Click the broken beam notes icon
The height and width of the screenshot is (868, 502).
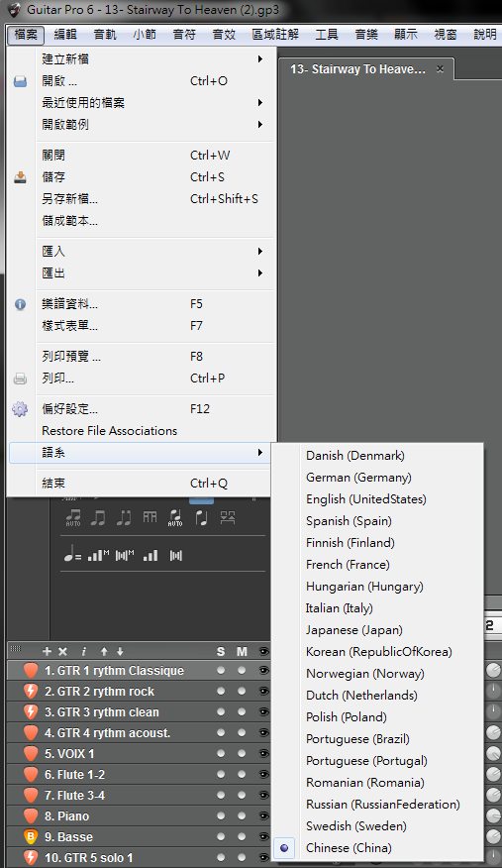(x=124, y=517)
